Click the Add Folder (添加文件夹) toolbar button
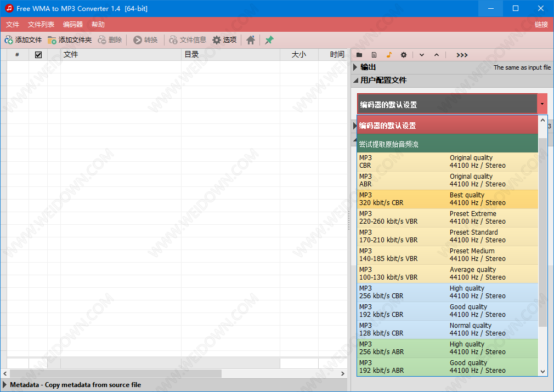Image resolution: width=554 pixels, height=392 pixels. coord(70,40)
